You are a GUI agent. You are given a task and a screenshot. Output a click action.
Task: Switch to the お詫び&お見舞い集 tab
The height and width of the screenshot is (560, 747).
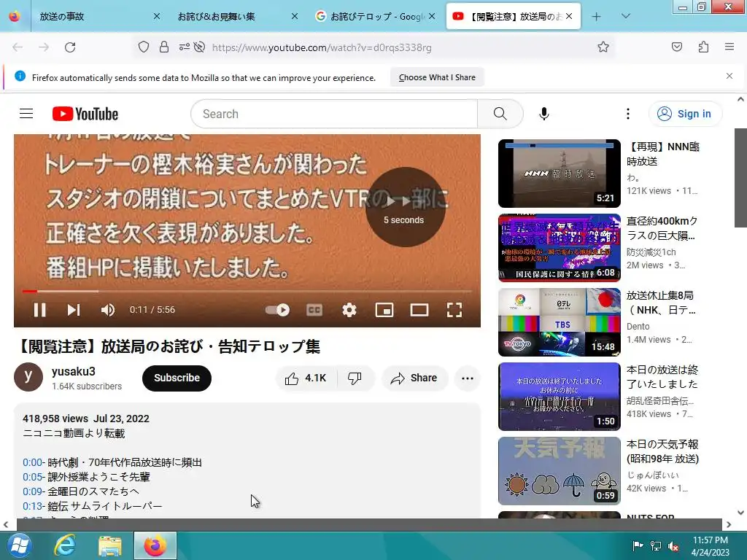pos(233,16)
